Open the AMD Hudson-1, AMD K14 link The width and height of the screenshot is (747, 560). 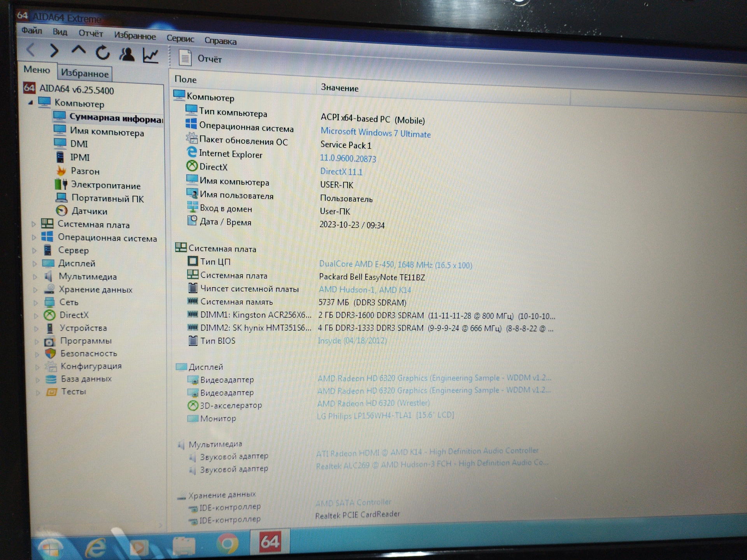(x=365, y=290)
